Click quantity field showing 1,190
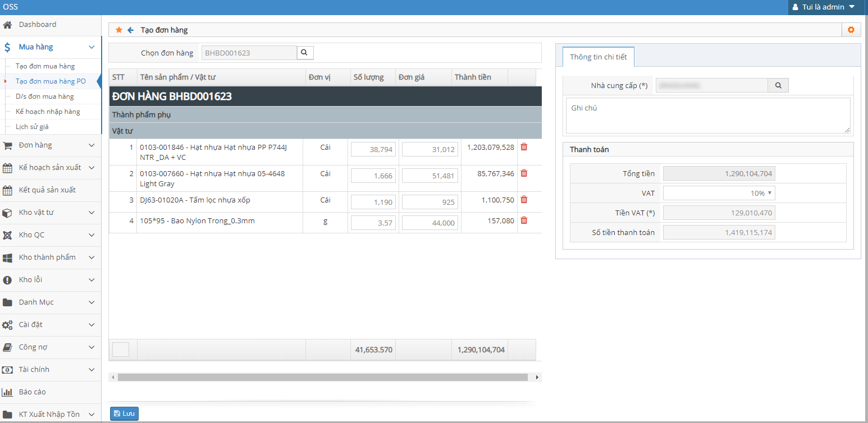868x423 pixels. [x=373, y=202]
